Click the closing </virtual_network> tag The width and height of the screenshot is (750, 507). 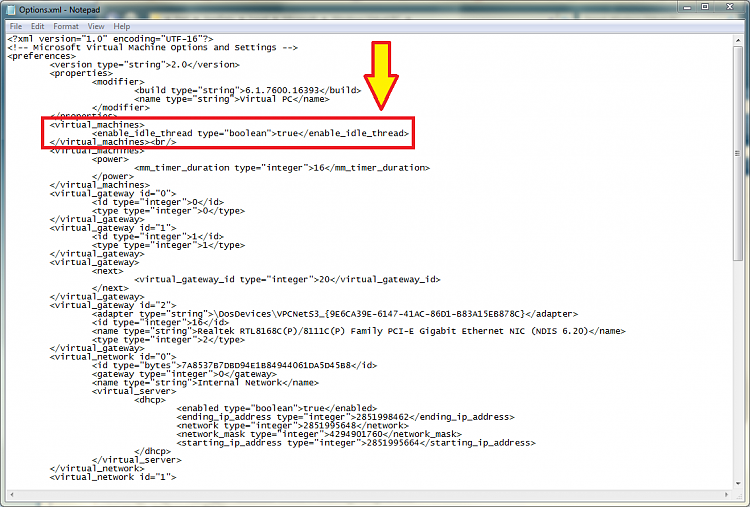[x=97, y=469]
